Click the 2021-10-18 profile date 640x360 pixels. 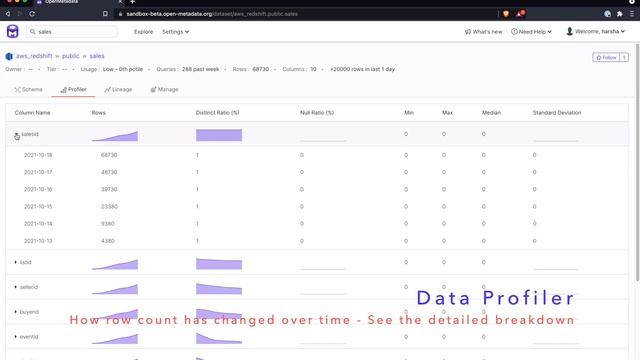point(38,155)
